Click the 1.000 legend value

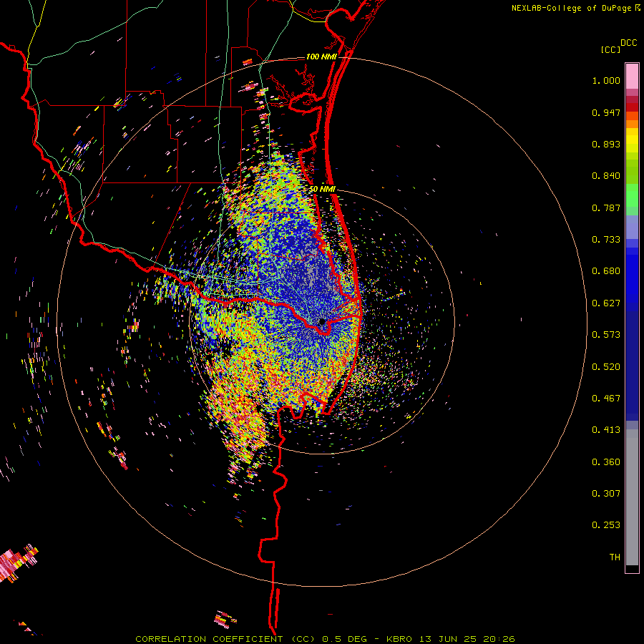click(606, 80)
